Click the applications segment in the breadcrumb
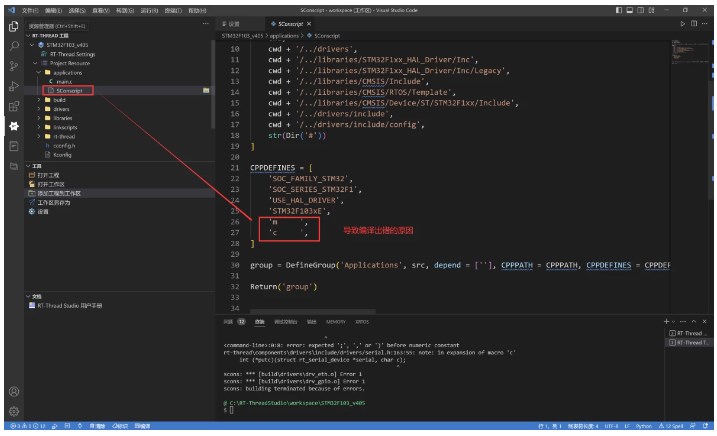The image size is (717, 436). pos(284,36)
